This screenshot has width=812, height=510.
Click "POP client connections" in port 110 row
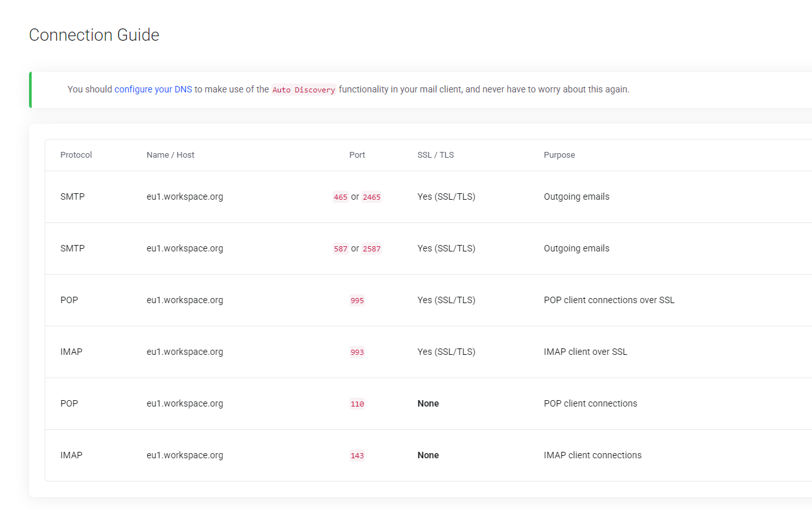click(590, 403)
